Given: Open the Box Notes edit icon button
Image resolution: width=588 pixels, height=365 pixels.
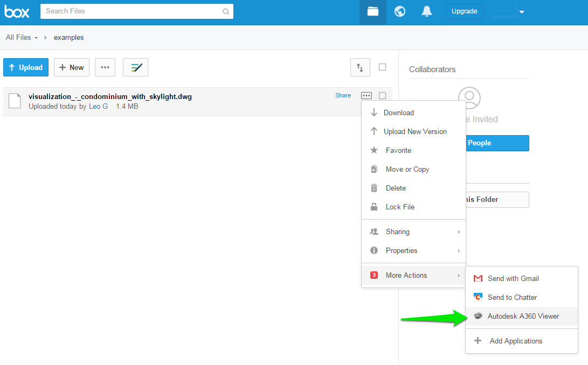Looking at the screenshot, I should click(135, 67).
